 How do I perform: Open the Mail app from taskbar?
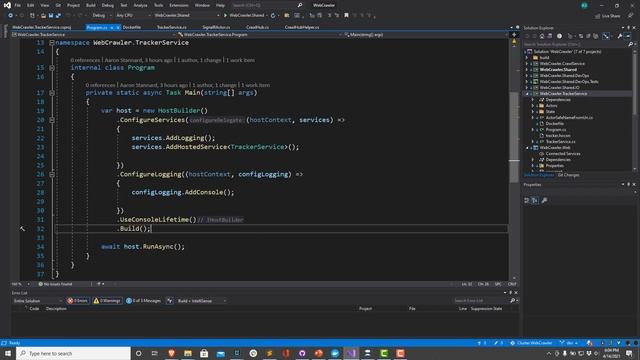[x=220, y=353]
